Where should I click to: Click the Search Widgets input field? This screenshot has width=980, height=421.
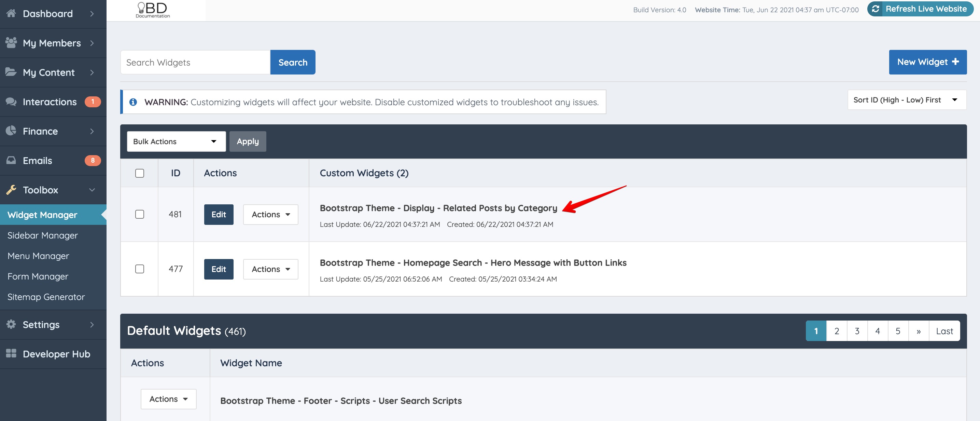click(x=195, y=63)
